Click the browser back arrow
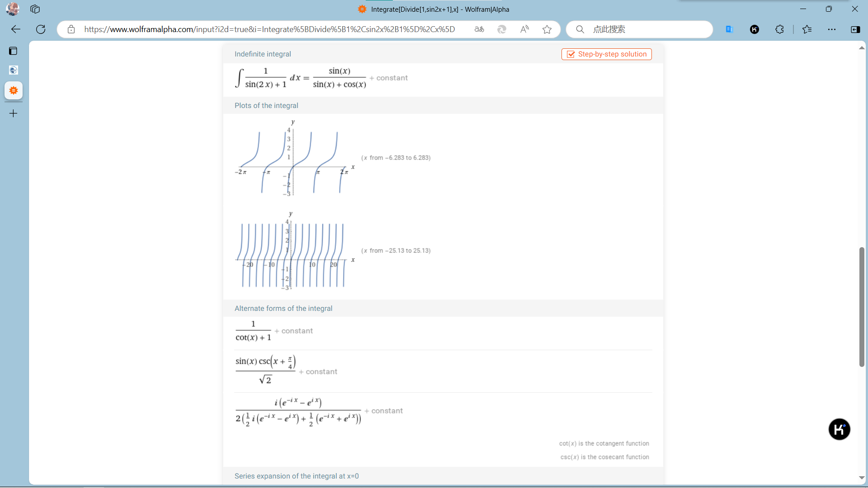This screenshot has width=868, height=488. [16, 29]
